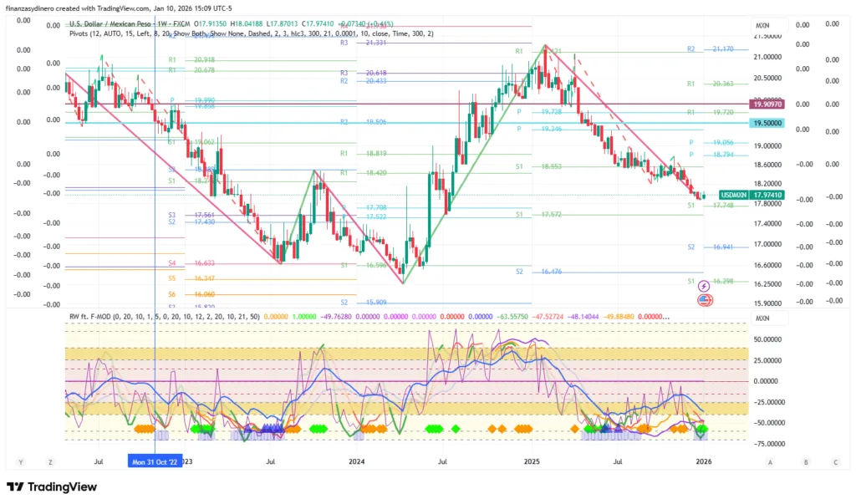Viewport: 856px width, 504px height.
Task: Click the 2024 label on the time axis
Action: point(357,461)
